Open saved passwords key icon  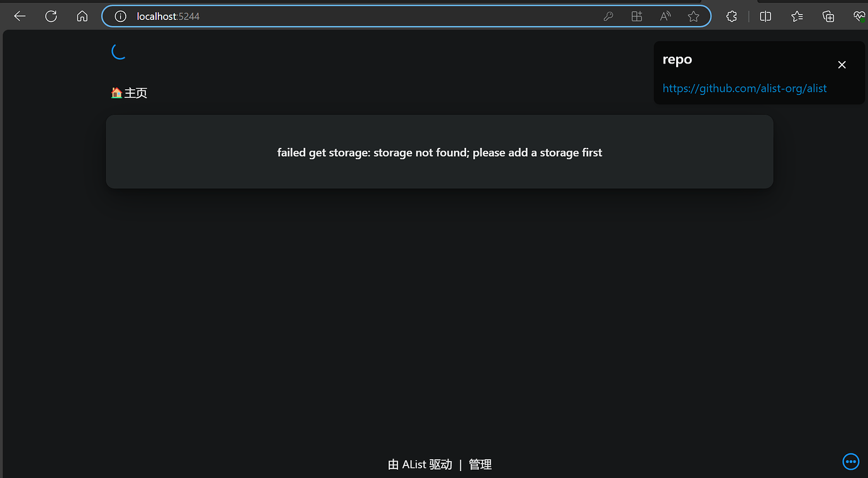[608, 16]
